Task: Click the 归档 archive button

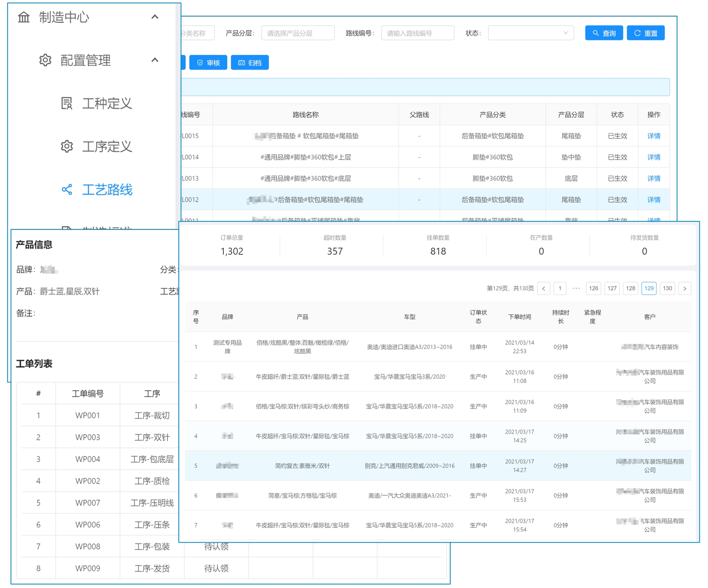Action: point(250,63)
